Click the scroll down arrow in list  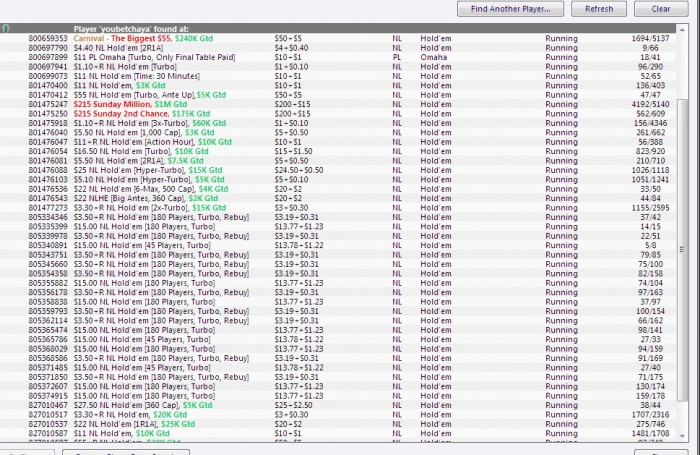[x=682, y=436]
